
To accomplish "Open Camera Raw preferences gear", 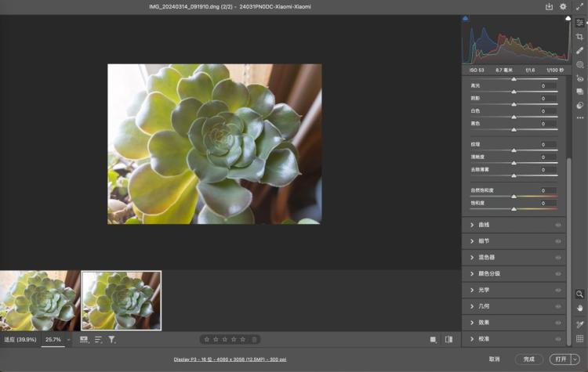I will [563, 6].
